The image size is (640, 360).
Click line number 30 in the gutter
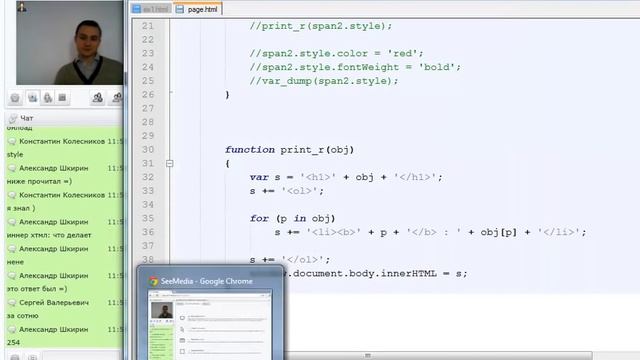(148, 149)
